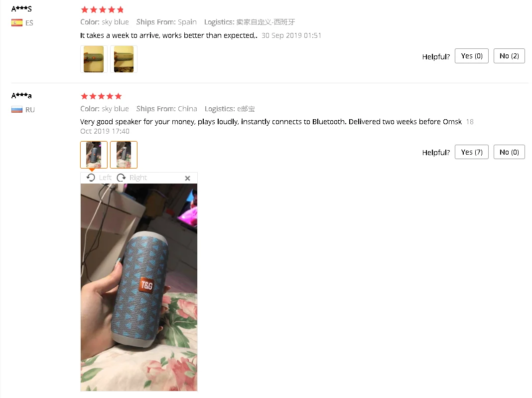Image resolution: width=532 pixels, height=398 pixels.
Task: Open first thumbnail in Spain review
Action: click(x=94, y=59)
